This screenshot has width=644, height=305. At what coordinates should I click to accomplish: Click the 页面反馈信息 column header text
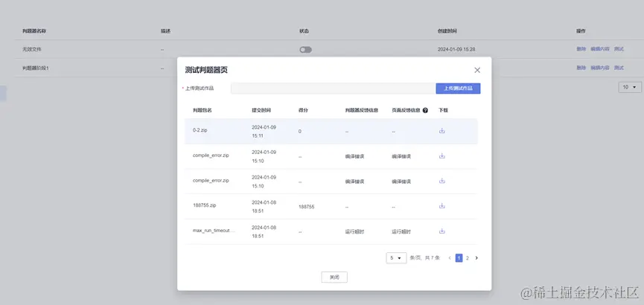pyautogui.click(x=406, y=110)
